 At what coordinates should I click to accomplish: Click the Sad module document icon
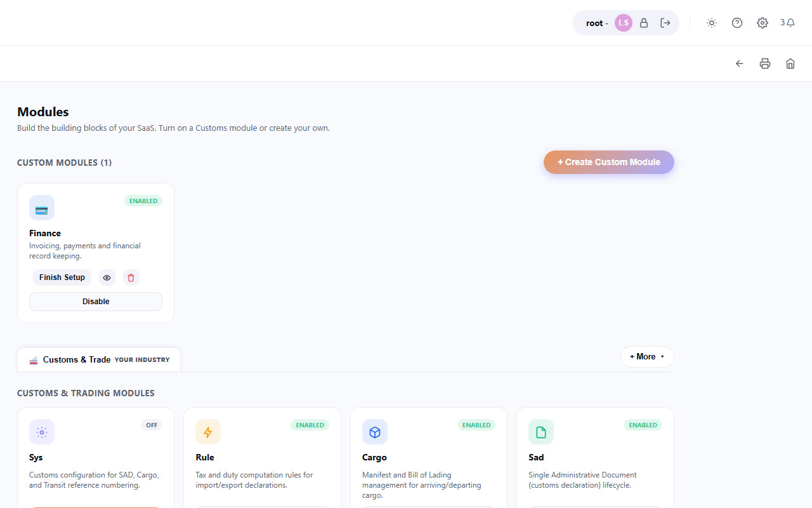tap(541, 432)
